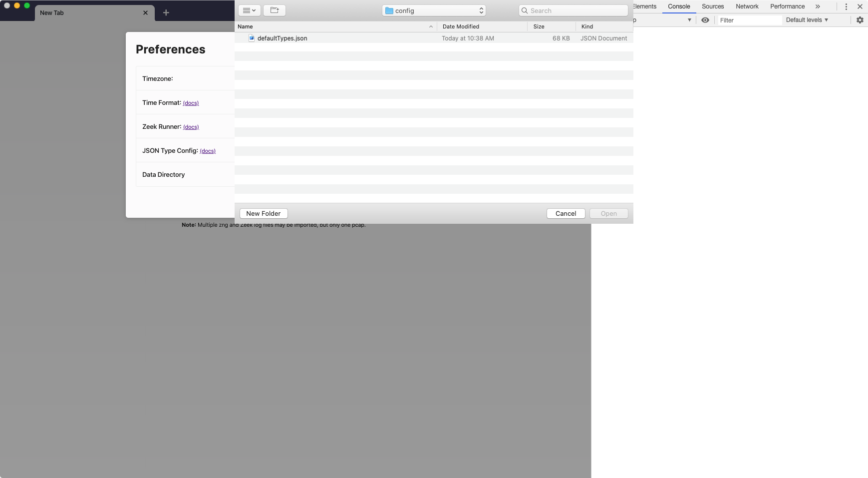Image resolution: width=868 pixels, height=478 pixels.
Task: Open the view options dropdown in the file dialog
Action: [x=249, y=10]
